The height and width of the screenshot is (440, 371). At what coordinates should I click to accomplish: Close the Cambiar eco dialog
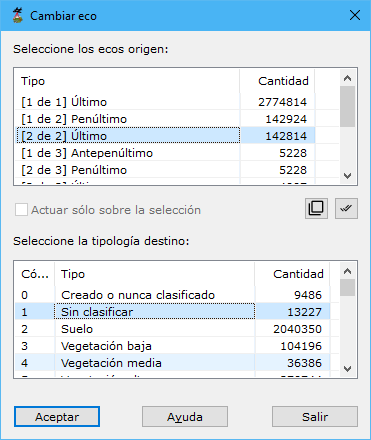pyautogui.click(x=355, y=15)
